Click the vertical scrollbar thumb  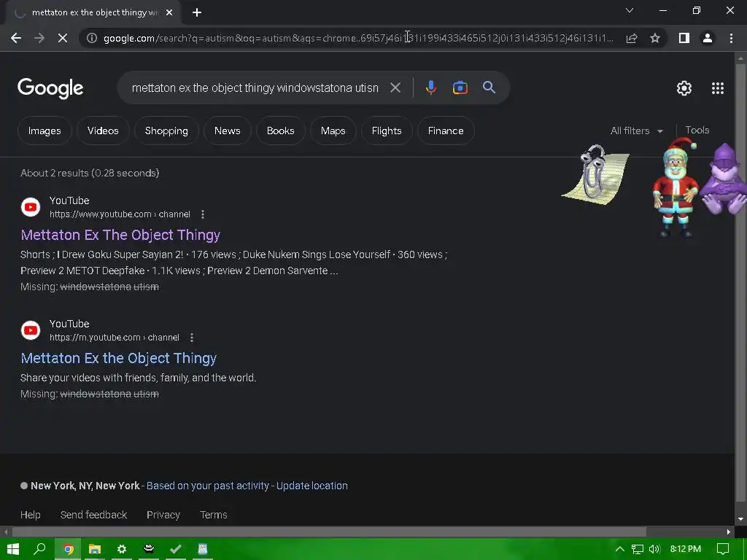tap(740, 282)
